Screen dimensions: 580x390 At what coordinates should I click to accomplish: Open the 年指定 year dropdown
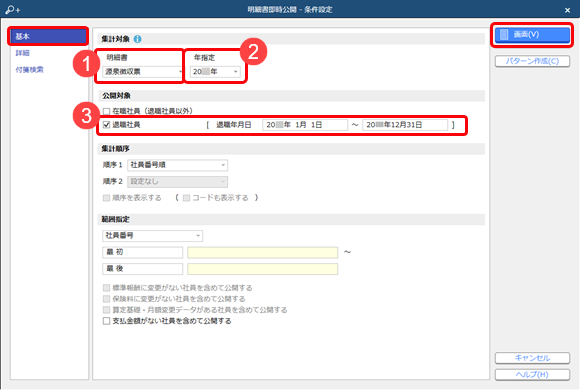pos(215,71)
